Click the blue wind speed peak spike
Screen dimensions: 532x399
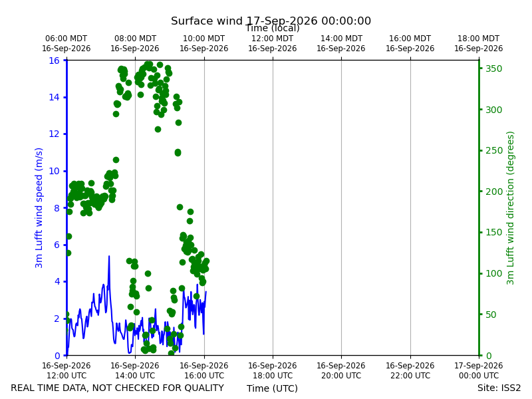coord(109,258)
